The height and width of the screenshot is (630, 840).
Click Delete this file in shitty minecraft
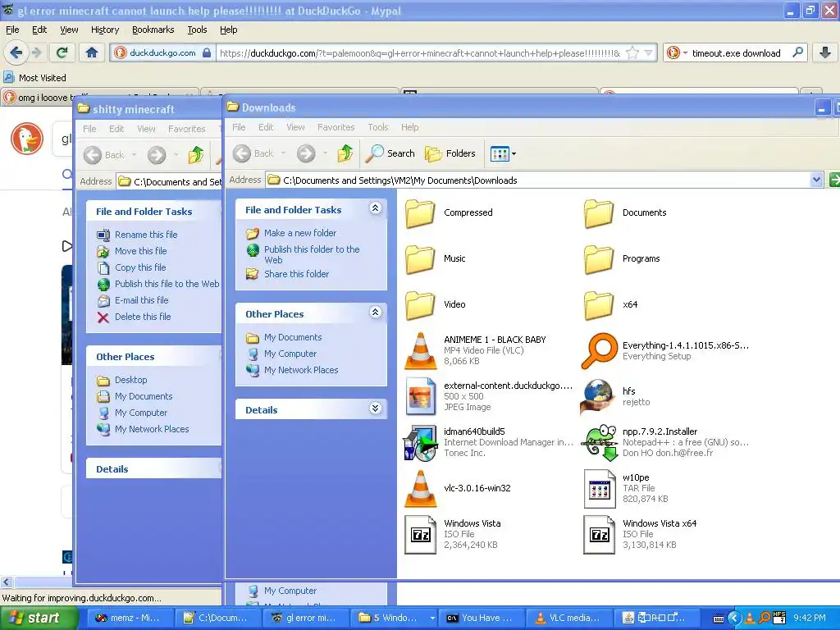pos(143,317)
